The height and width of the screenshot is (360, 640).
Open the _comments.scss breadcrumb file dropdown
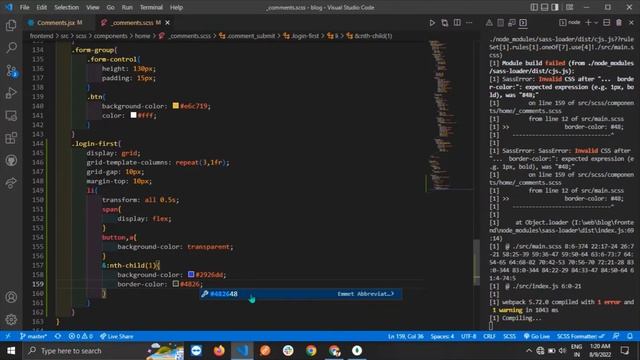click(x=185, y=36)
